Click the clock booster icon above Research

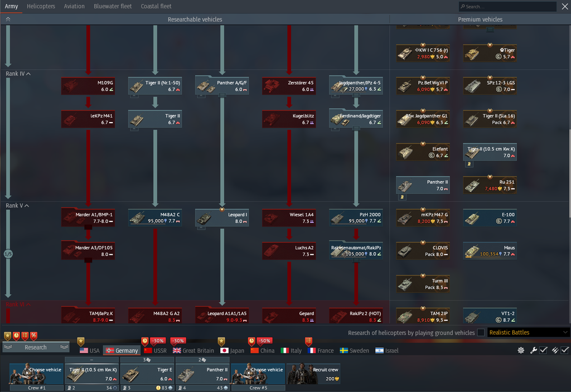click(x=16, y=336)
